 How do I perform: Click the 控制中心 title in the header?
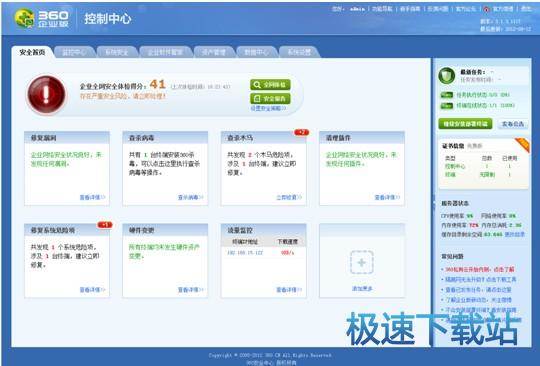pos(108,19)
